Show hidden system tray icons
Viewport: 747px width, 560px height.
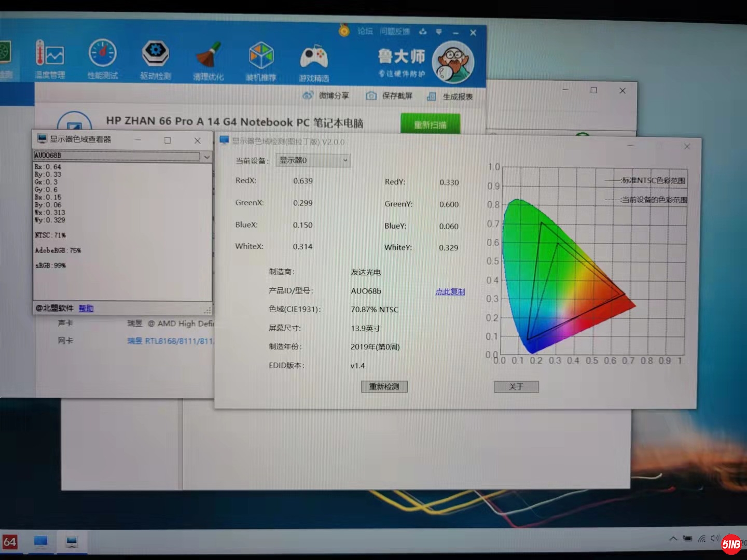(x=673, y=539)
